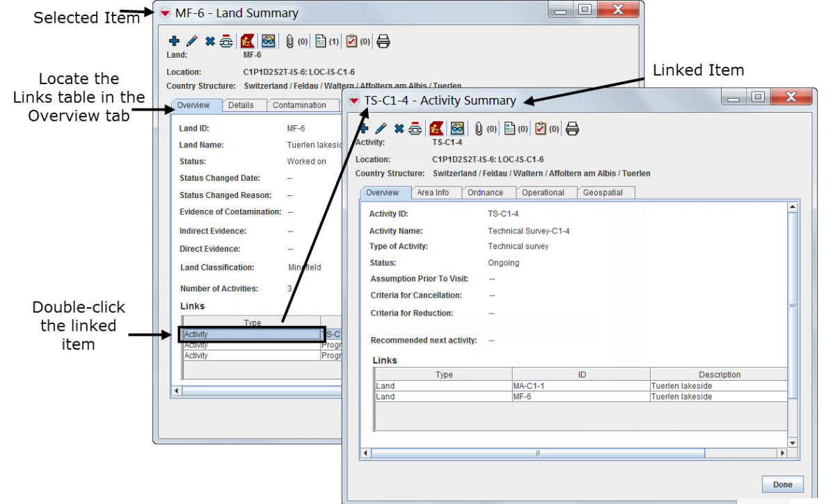
Task: Click the paperclip attachments icon in Land Summary
Action: [289, 42]
